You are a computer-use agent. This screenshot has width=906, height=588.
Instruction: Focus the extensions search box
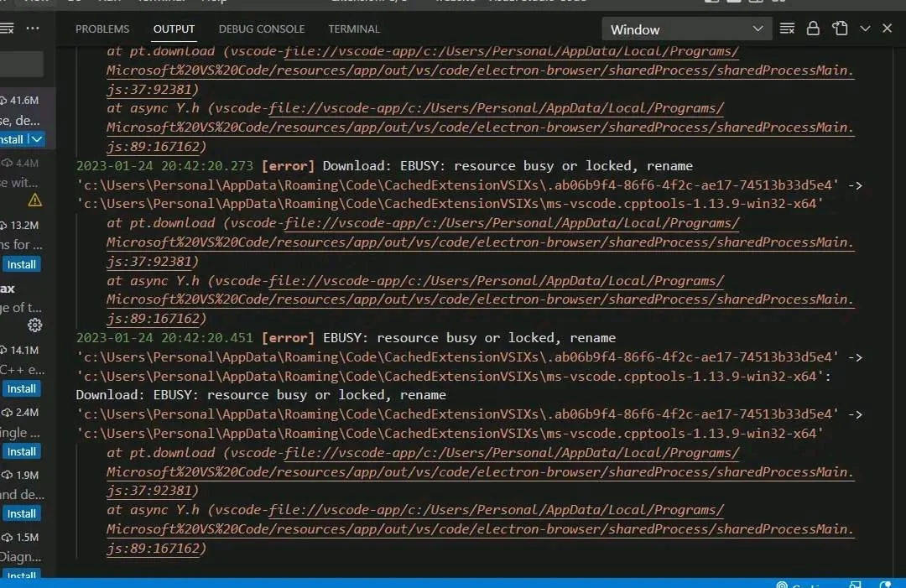(x=21, y=64)
